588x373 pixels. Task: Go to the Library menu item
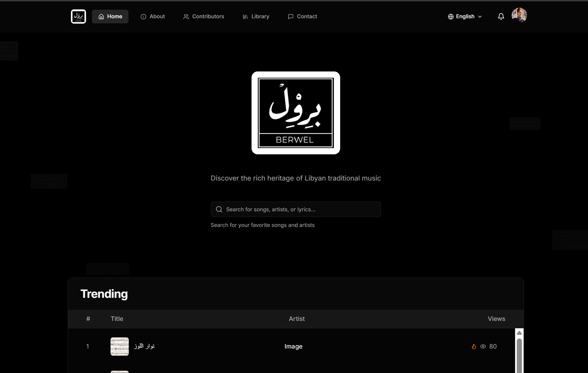pos(260,17)
